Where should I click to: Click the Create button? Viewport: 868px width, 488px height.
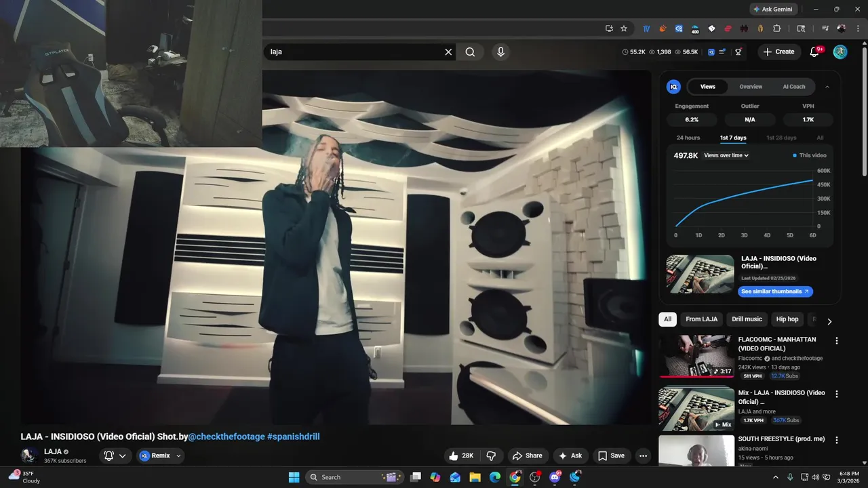779,52
